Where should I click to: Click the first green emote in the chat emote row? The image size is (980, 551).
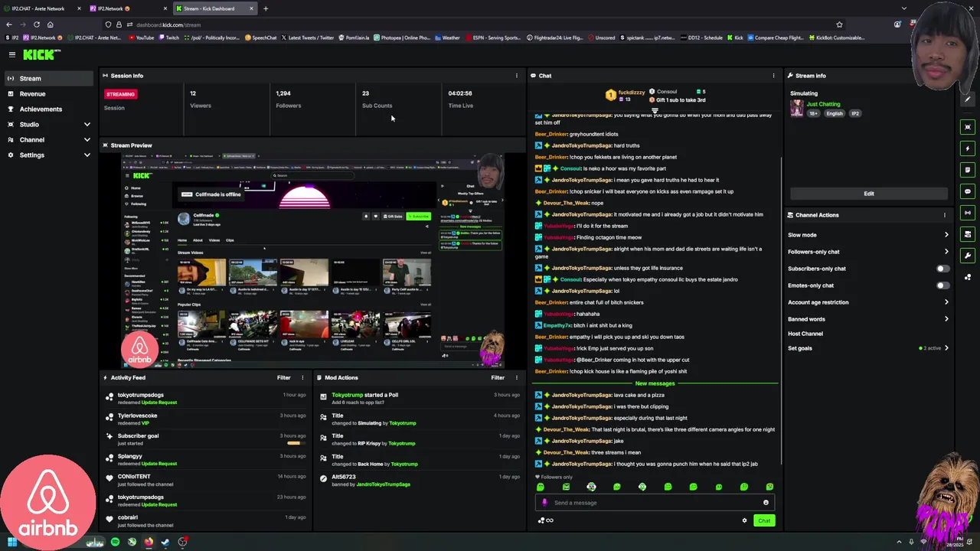click(x=541, y=487)
